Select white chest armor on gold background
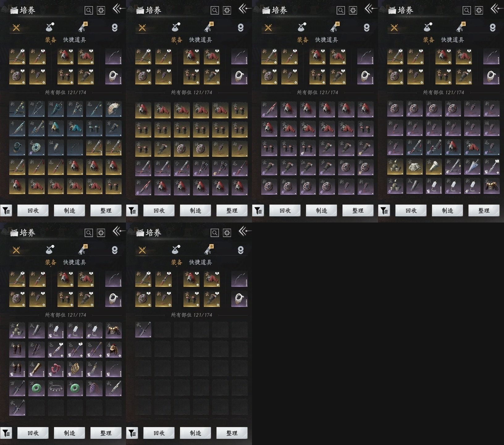 pos(414,167)
